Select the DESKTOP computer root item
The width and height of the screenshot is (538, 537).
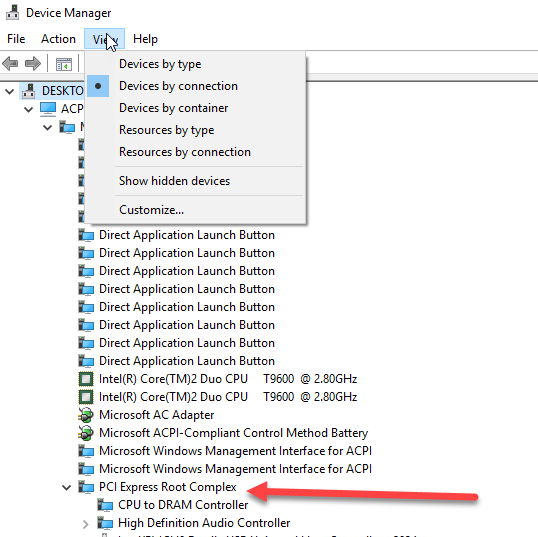(x=62, y=91)
